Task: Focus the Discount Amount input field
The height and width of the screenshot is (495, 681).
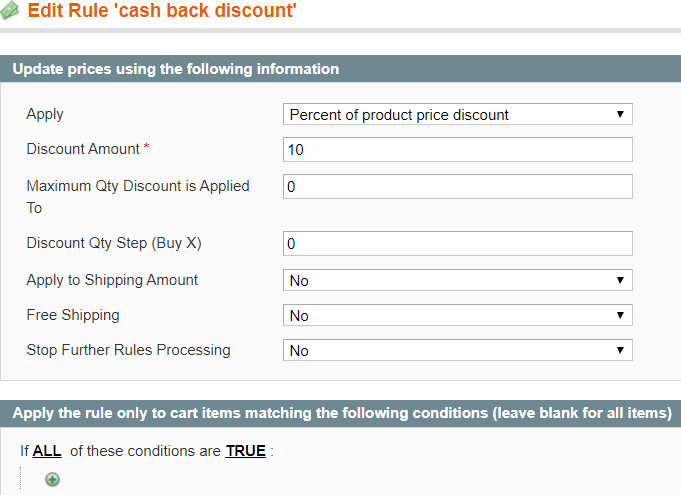Action: point(458,150)
